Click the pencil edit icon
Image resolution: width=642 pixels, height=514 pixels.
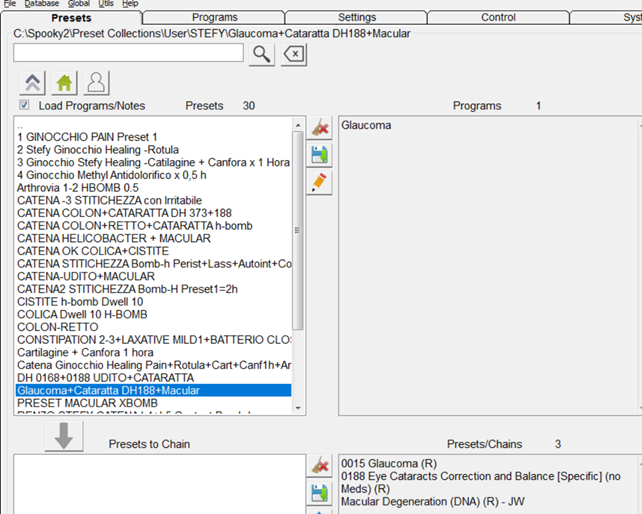click(319, 182)
